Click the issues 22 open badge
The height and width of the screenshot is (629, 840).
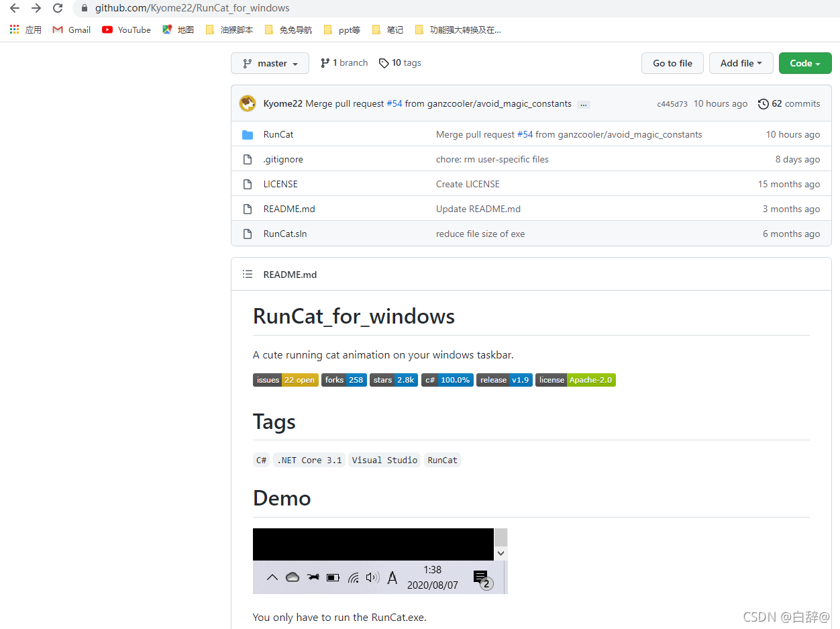click(286, 380)
